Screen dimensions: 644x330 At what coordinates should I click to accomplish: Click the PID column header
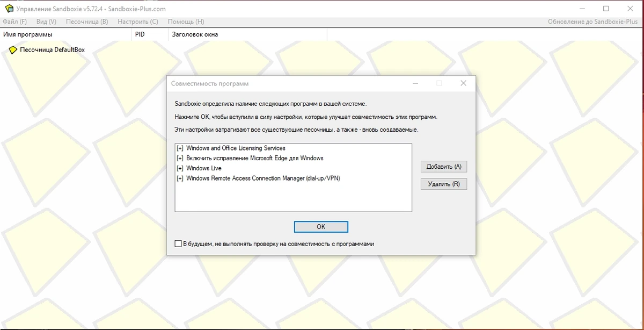(150, 34)
